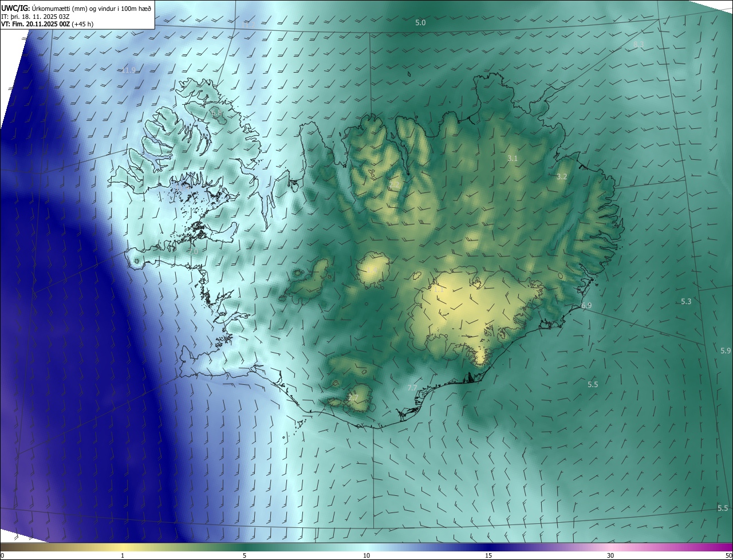Click the map title "Úrkomumætti (mm) og vindur í 100m hæð"
The image size is (733, 560).
coord(92,9)
